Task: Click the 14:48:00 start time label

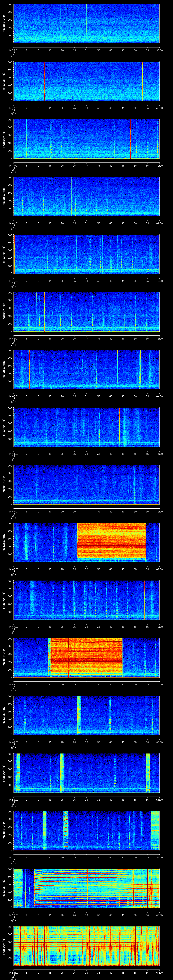Action: coord(14,684)
